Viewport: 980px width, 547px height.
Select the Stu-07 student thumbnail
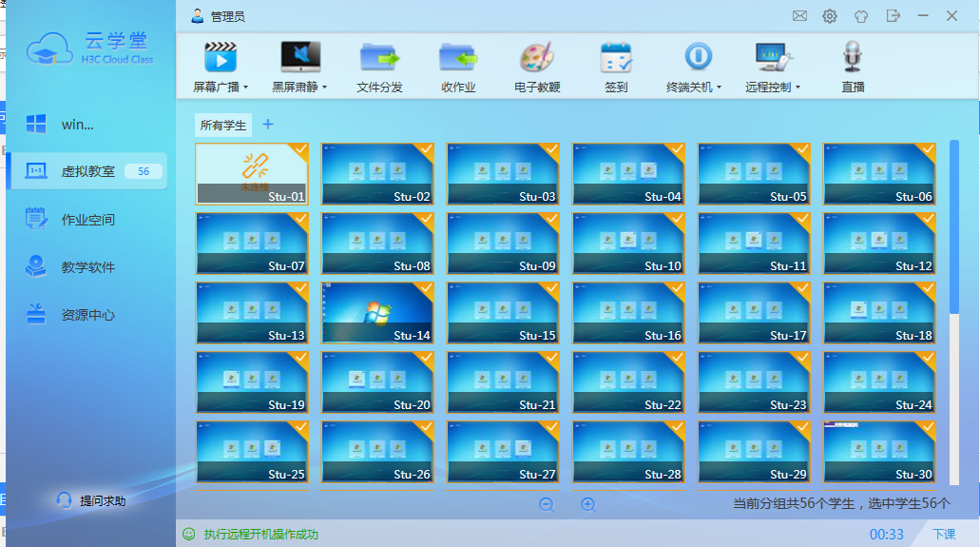click(x=252, y=244)
